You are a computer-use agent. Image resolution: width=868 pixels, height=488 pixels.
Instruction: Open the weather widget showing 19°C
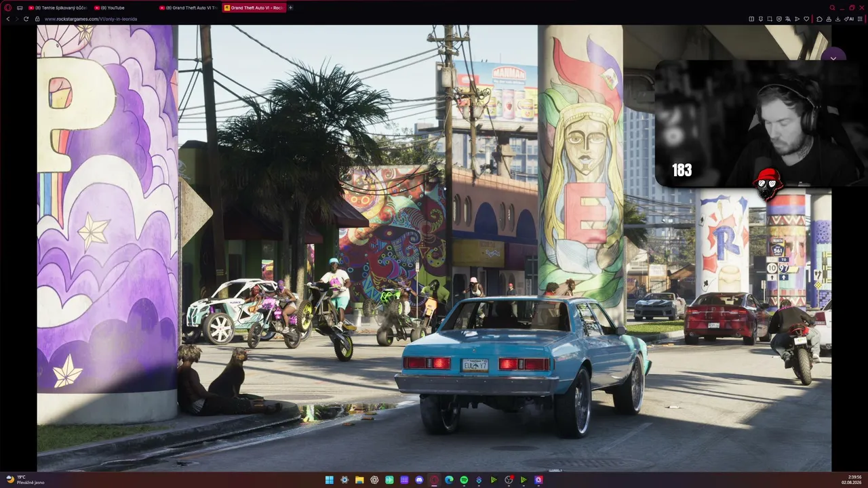[25, 480]
